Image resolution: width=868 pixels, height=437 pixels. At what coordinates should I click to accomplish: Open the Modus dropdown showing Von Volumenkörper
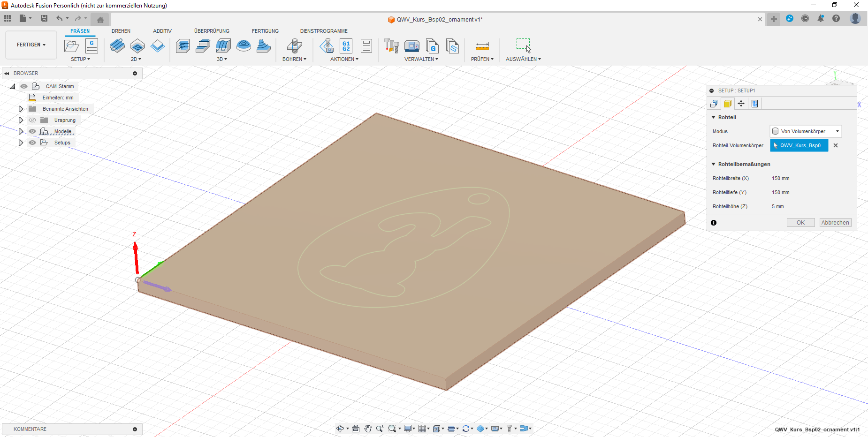806,131
